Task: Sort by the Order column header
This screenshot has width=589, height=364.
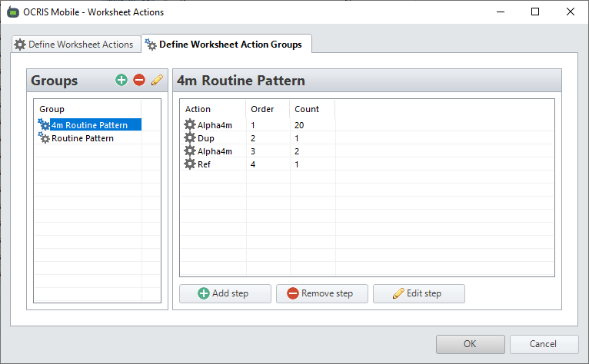Action: click(x=263, y=109)
